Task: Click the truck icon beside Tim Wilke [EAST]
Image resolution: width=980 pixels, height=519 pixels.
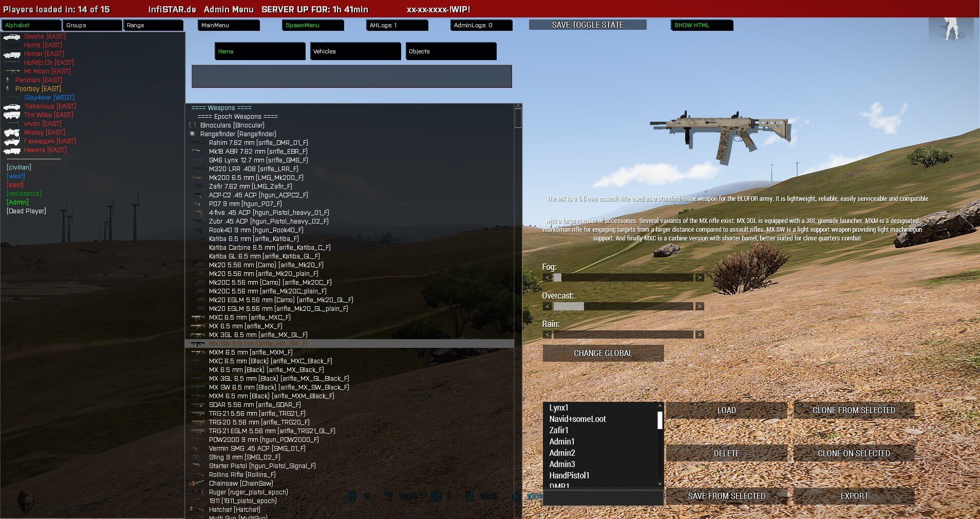Action: click(11, 115)
